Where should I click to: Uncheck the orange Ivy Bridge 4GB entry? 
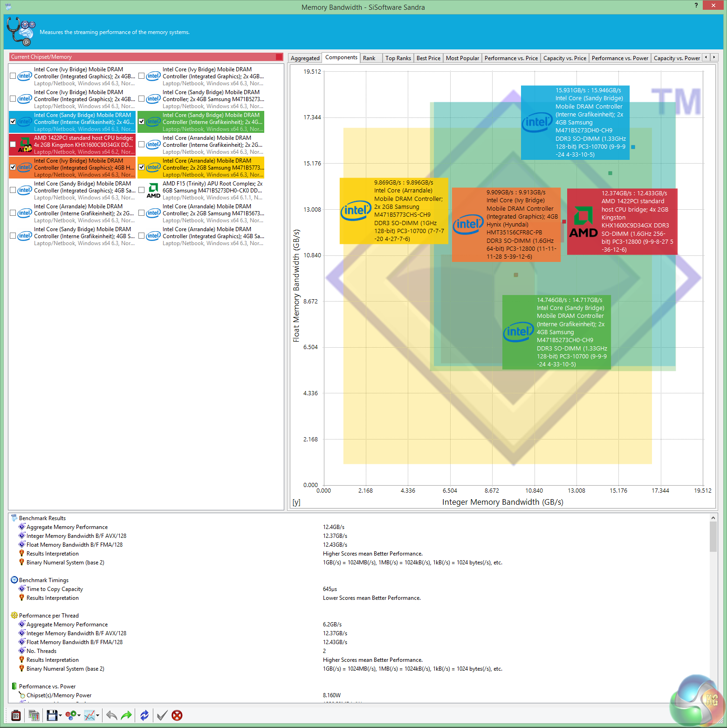point(13,167)
